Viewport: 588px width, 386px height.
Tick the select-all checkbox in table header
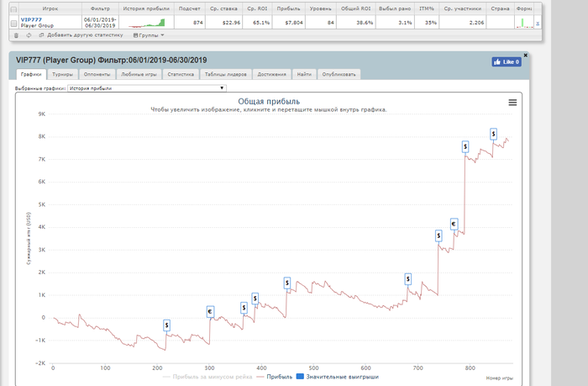(14, 9)
